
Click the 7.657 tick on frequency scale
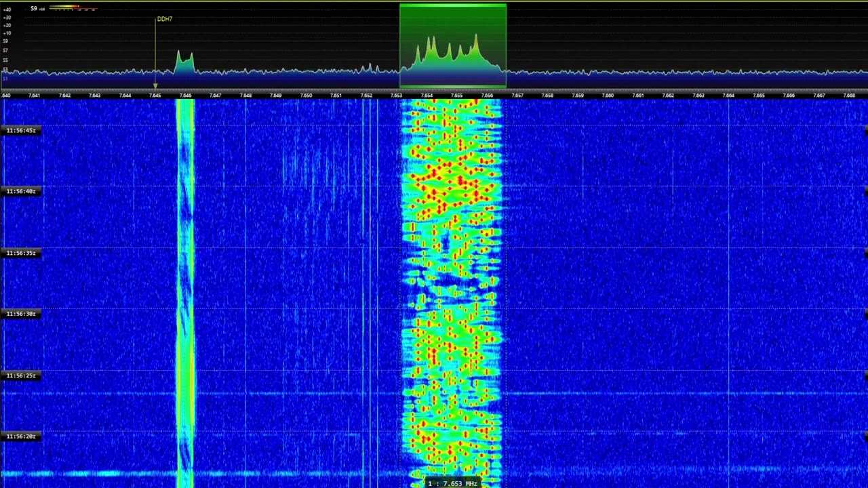pyautogui.click(x=517, y=96)
